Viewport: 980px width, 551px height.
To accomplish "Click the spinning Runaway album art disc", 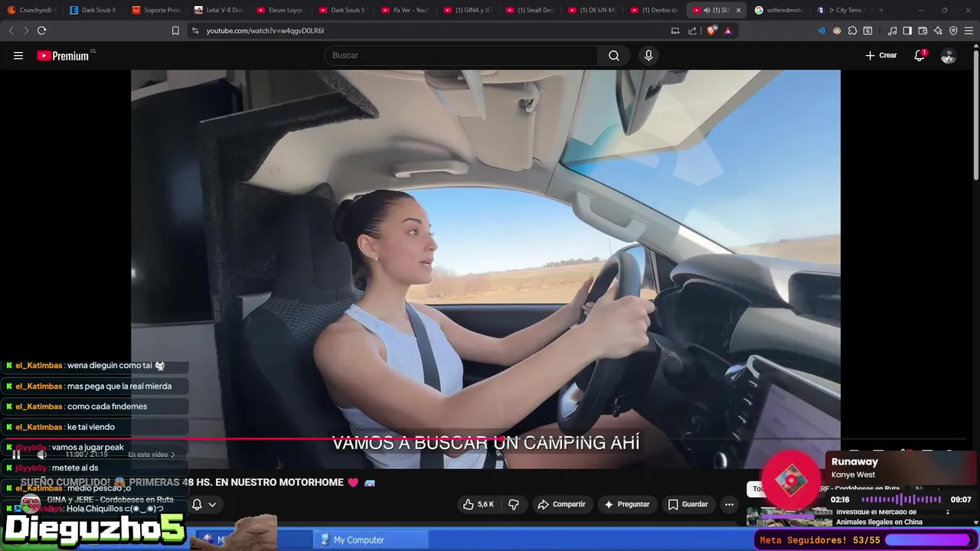I will [792, 481].
